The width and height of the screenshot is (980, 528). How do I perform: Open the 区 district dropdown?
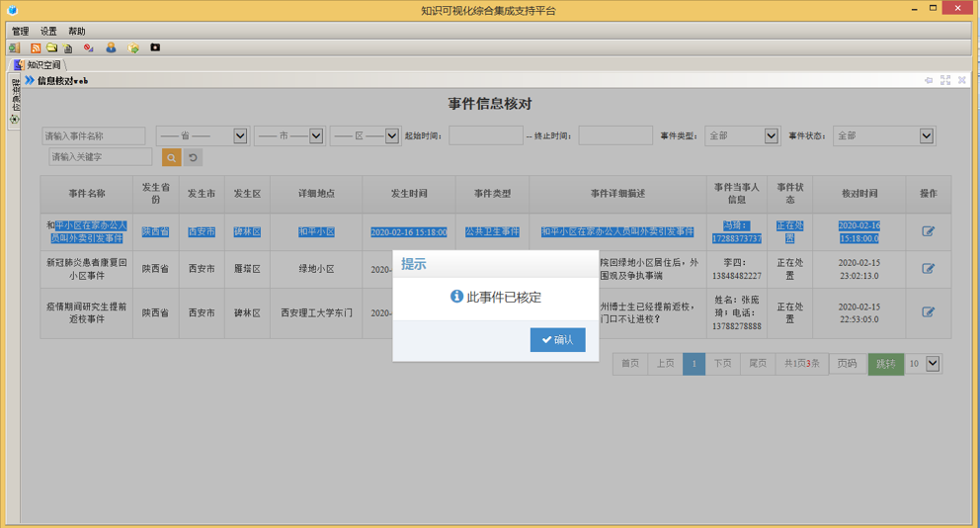[365, 135]
